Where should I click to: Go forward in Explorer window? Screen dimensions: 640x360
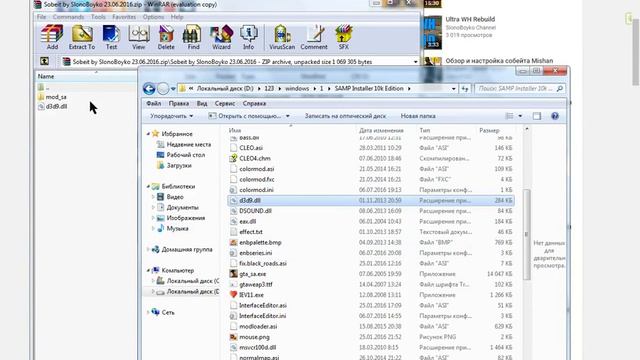[163, 89]
